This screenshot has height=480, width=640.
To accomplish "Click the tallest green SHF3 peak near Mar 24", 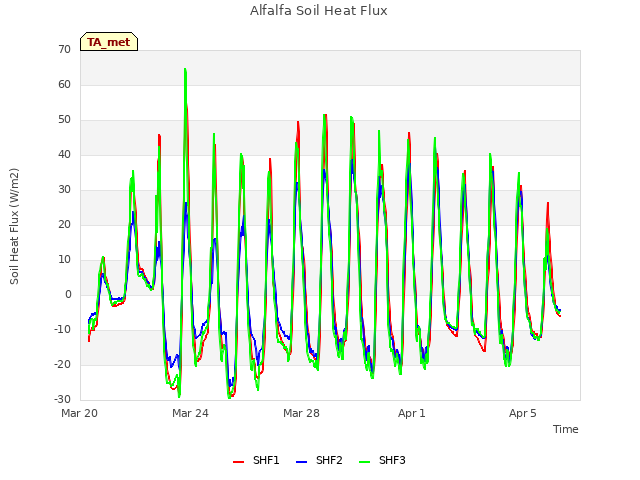I will point(185,70).
